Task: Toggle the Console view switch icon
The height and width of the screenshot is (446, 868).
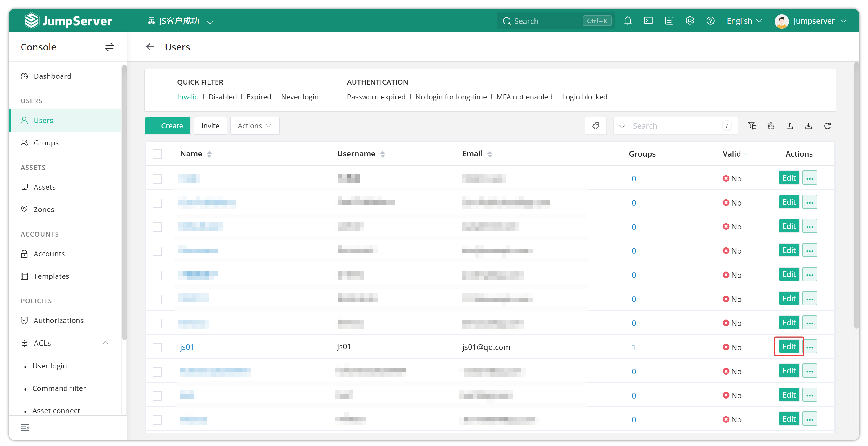Action: click(x=110, y=47)
